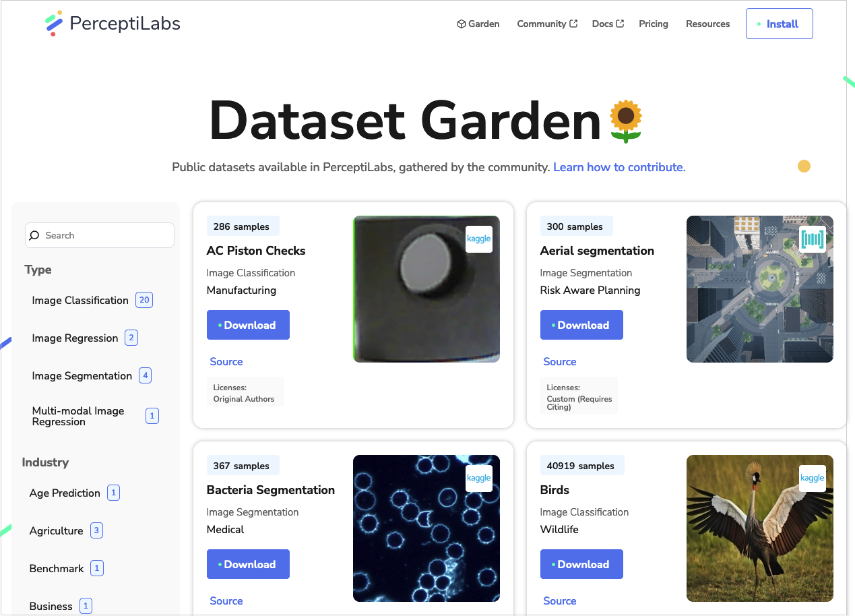Follow the Learn how to contribute link
855x616 pixels.
(619, 167)
